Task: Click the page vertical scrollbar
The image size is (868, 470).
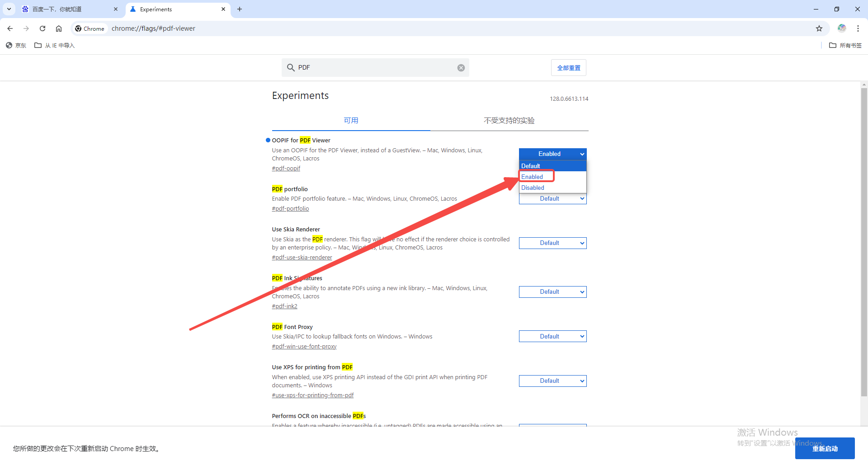Action: pyautogui.click(x=864, y=242)
